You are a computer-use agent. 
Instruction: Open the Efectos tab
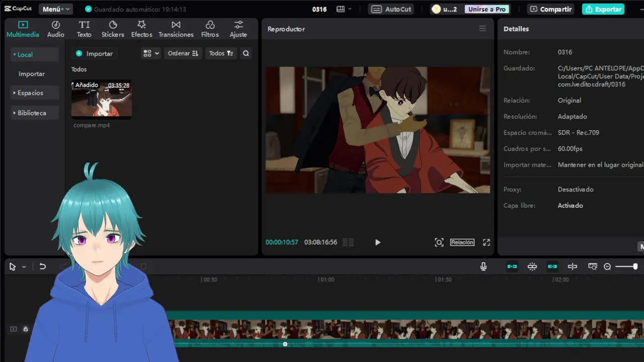[x=141, y=29]
